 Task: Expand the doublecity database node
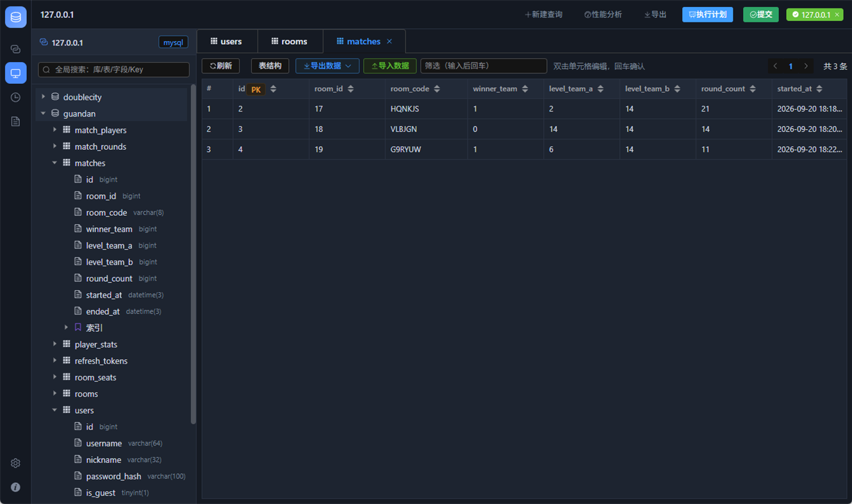pyautogui.click(x=44, y=97)
